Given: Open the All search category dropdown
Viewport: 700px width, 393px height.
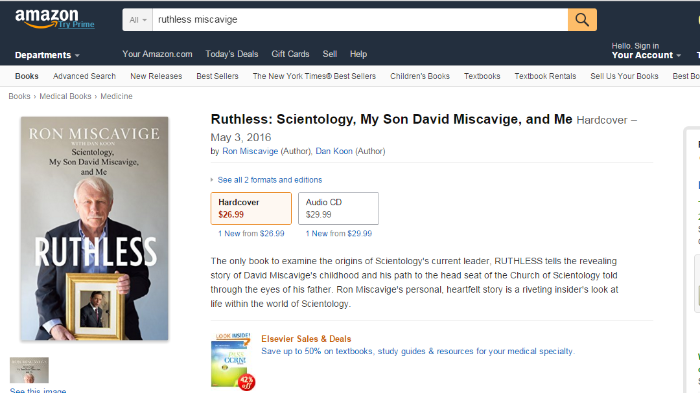Looking at the screenshot, I should click(x=138, y=20).
